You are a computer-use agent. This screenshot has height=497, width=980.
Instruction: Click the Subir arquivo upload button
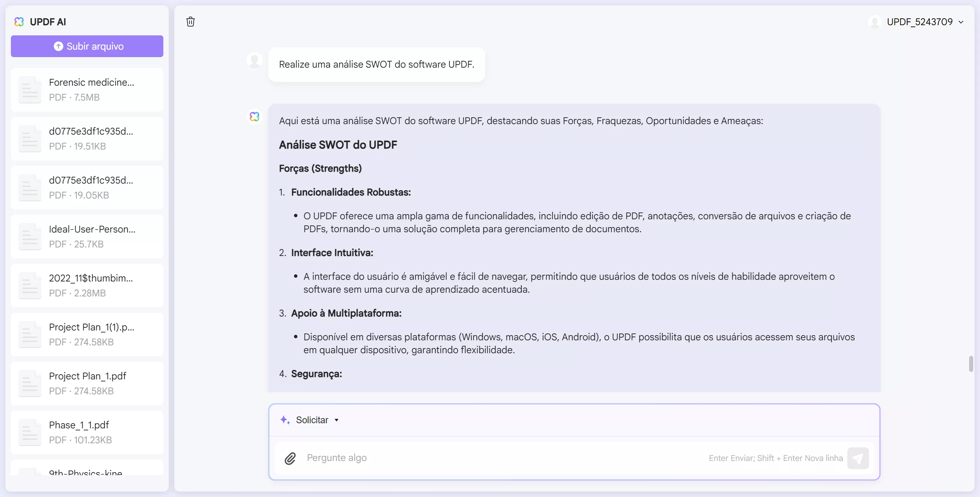tap(87, 46)
